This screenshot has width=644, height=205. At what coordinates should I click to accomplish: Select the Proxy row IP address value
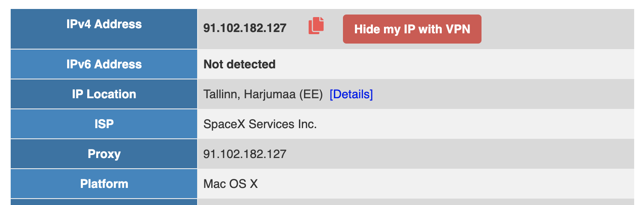pyautogui.click(x=245, y=154)
